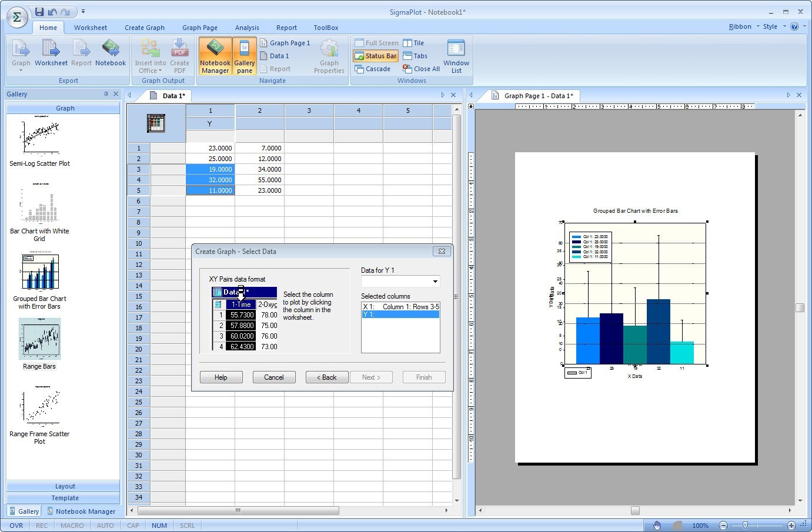Close the Create Graph dialog window
This screenshot has height=532, width=812.
[x=442, y=251]
